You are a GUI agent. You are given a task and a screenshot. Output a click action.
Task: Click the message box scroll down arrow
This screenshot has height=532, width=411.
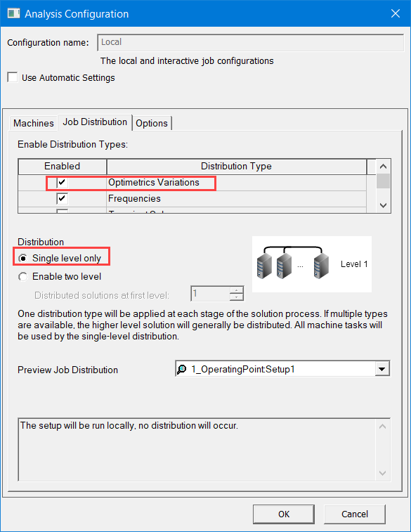click(382, 473)
